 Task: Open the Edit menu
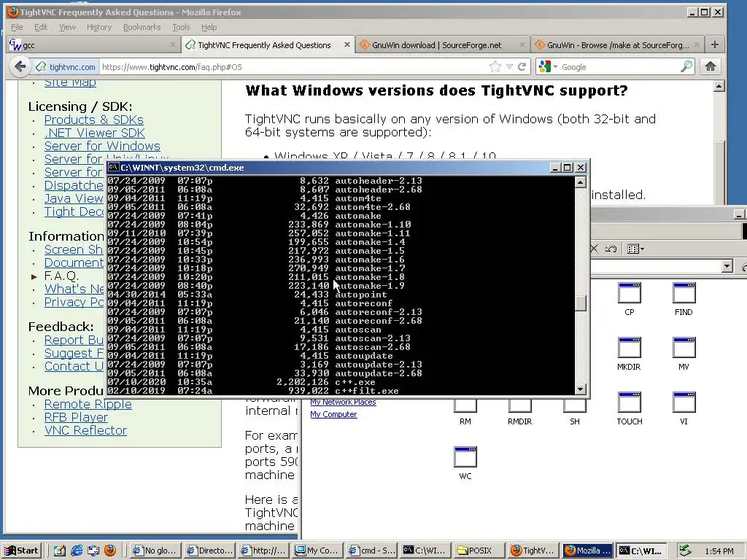41,27
